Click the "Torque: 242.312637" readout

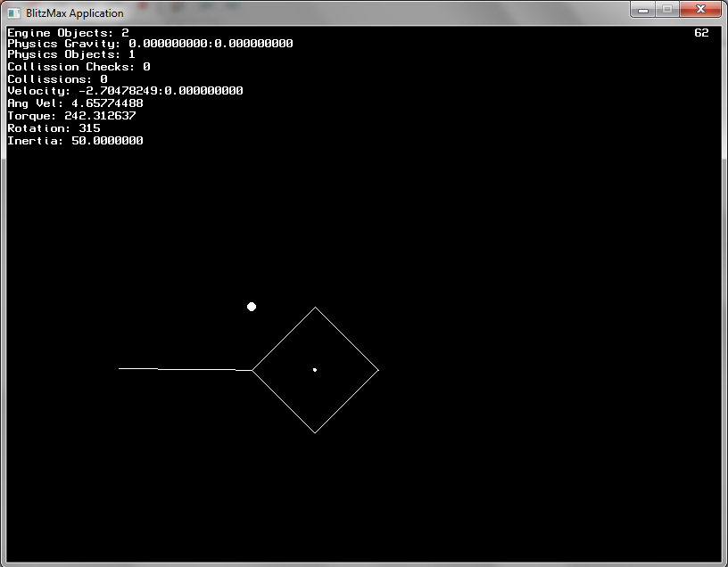point(71,116)
